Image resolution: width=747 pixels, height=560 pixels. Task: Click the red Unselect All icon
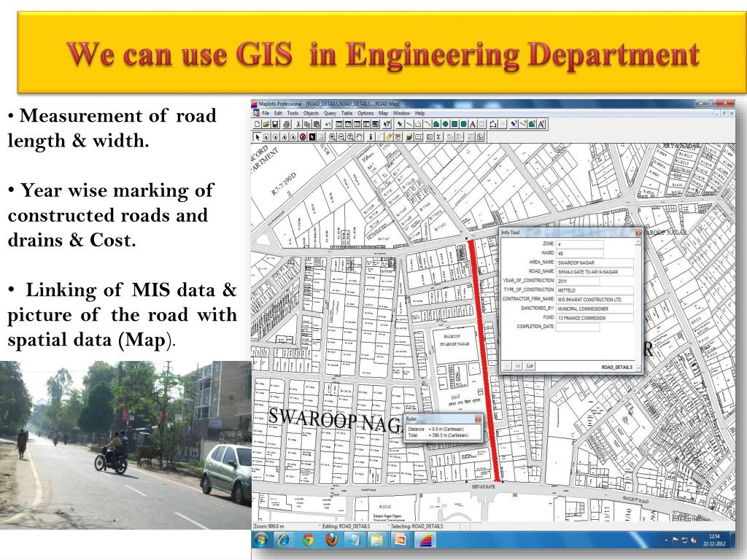coord(303,137)
